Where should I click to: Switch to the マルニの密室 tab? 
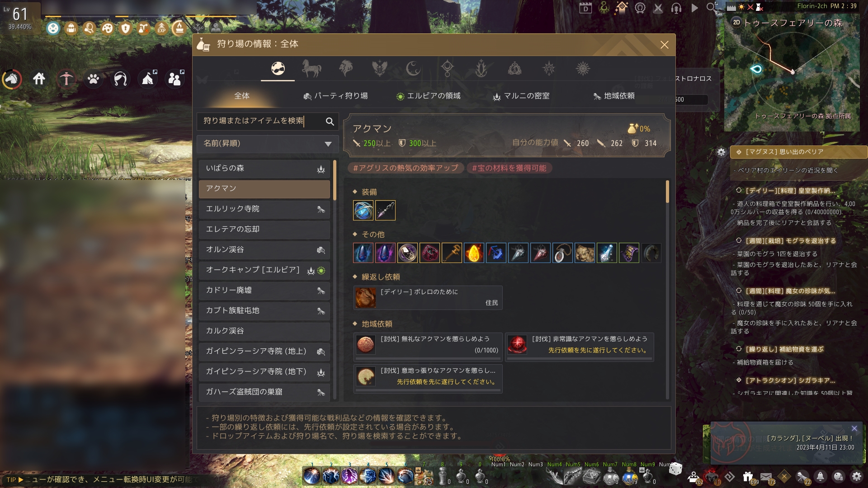pos(521,96)
